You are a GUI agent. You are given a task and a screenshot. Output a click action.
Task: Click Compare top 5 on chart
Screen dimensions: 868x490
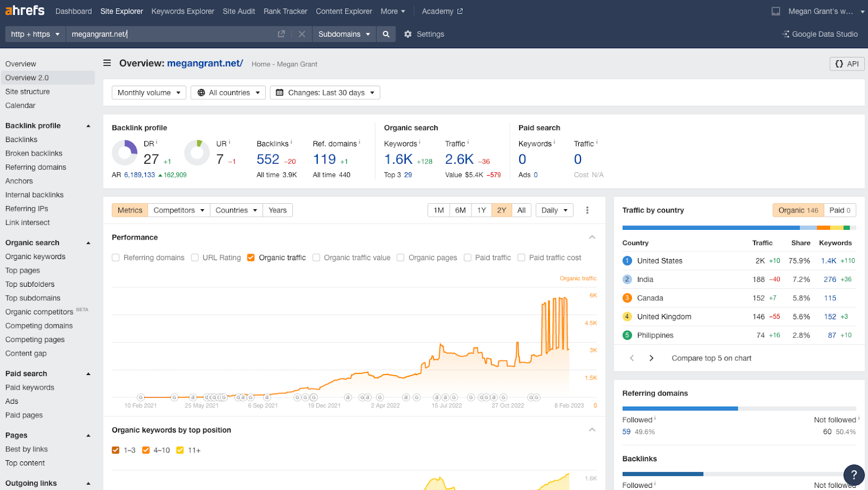tap(711, 358)
